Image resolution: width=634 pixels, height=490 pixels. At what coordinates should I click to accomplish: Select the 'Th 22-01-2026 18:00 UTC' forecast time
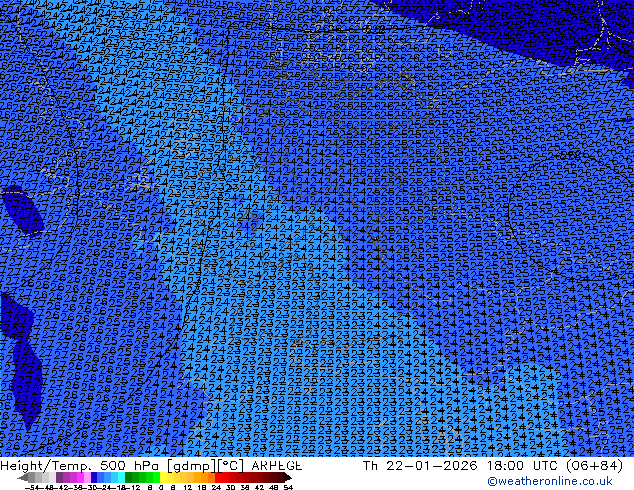pos(462,466)
